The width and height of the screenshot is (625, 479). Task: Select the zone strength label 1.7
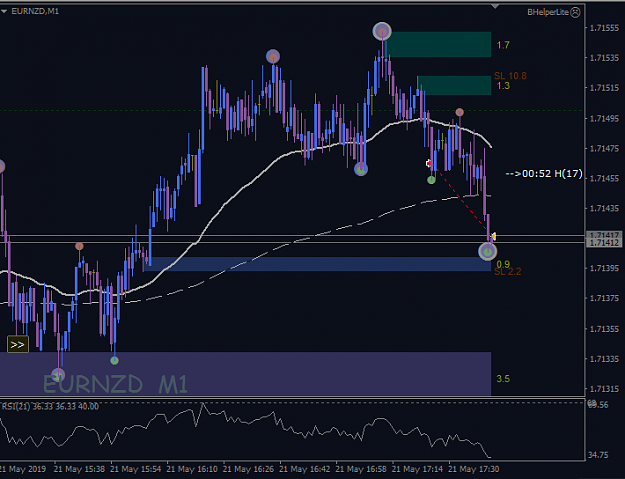[x=503, y=45]
